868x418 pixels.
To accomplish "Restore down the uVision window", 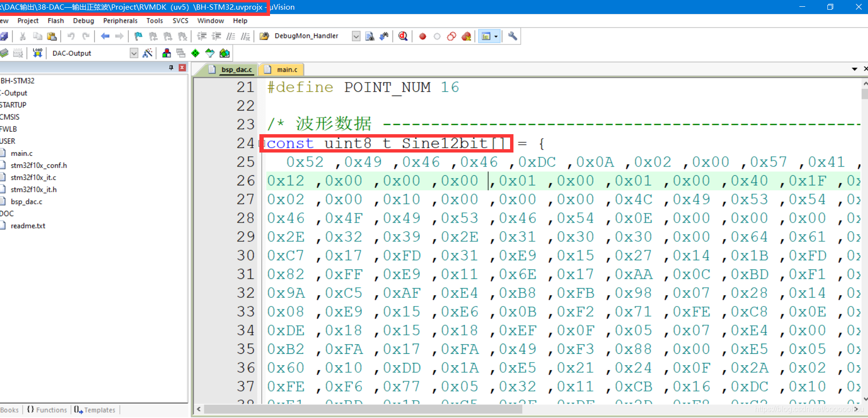I will [x=830, y=7].
